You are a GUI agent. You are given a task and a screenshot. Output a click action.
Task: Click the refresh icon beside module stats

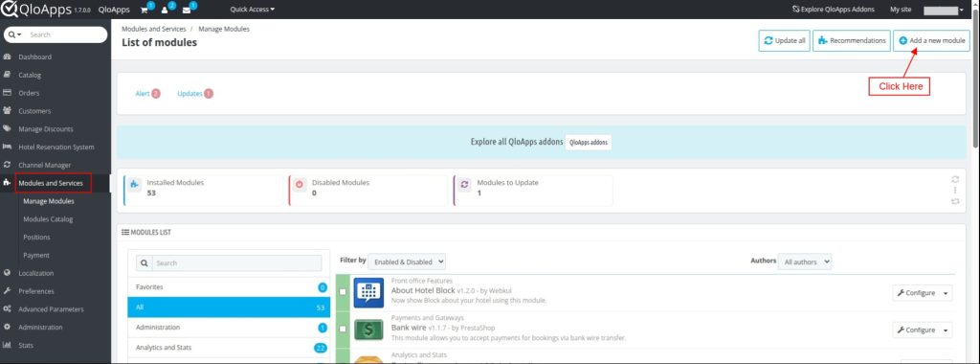955,179
